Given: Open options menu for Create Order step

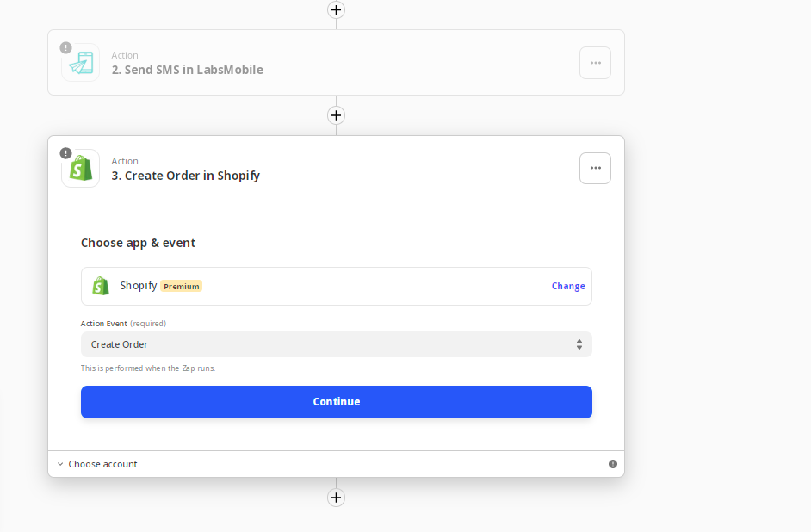Looking at the screenshot, I should pos(595,168).
